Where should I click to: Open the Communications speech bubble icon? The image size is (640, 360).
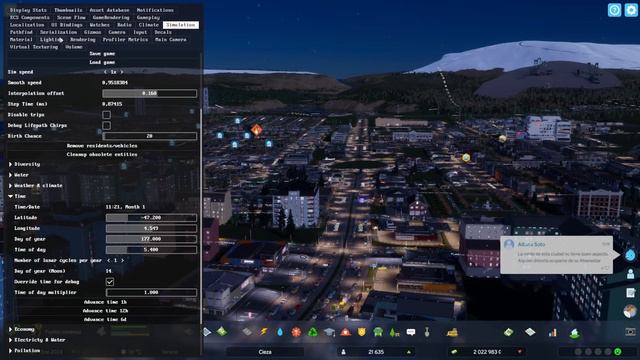click(411, 332)
